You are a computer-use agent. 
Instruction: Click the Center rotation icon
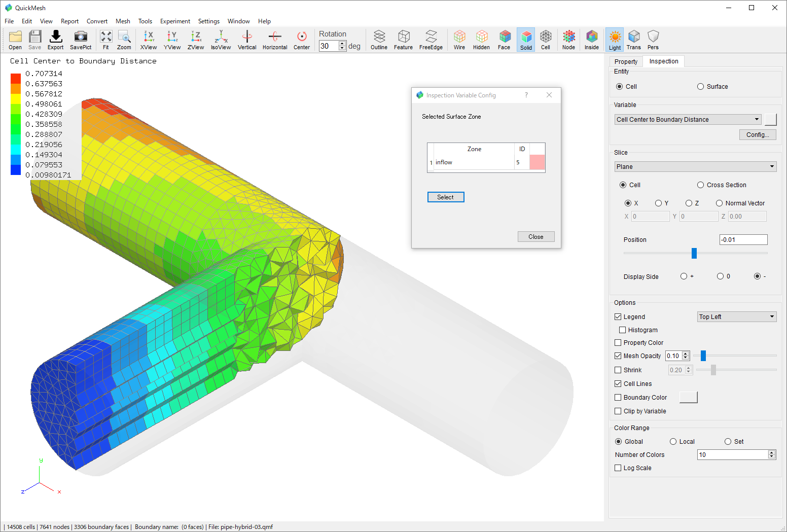pos(302,40)
